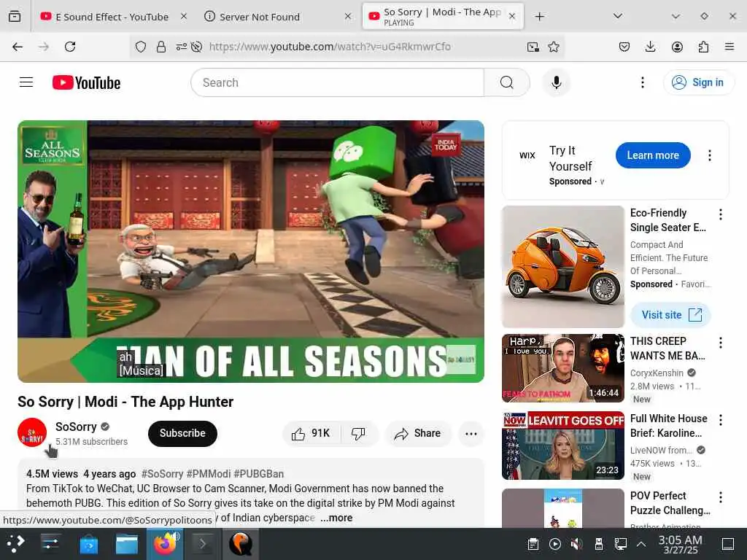The image size is (747, 560).
Task: Open options for Full White House video
Action: point(721,419)
